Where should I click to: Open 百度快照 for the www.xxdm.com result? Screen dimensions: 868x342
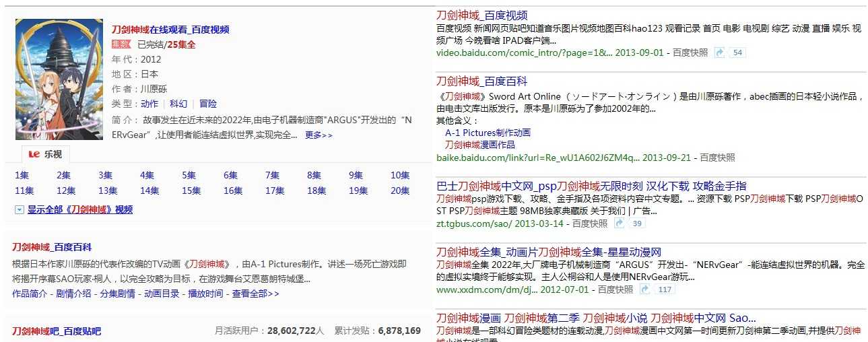[x=615, y=289]
